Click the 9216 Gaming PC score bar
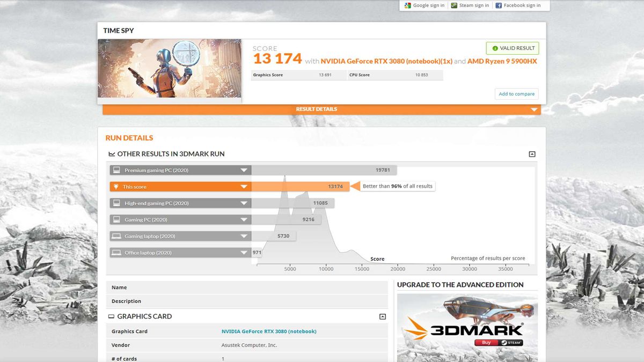The width and height of the screenshot is (644, 362). click(x=286, y=219)
